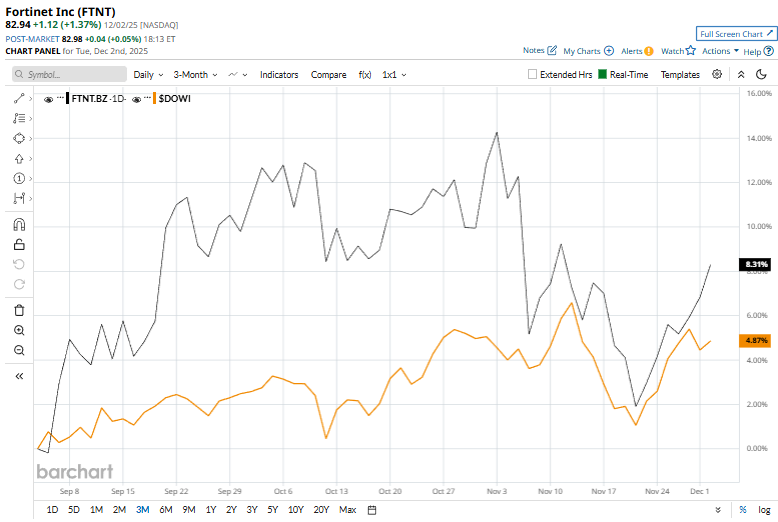Open the 1x1 grid layout dropdown
The height and width of the screenshot is (522, 778).
click(394, 74)
